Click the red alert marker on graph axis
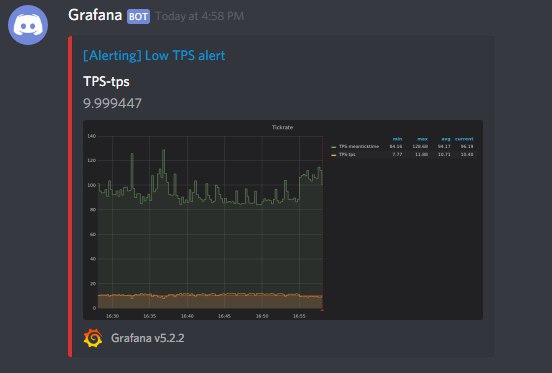The image size is (552, 373). (x=322, y=310)
